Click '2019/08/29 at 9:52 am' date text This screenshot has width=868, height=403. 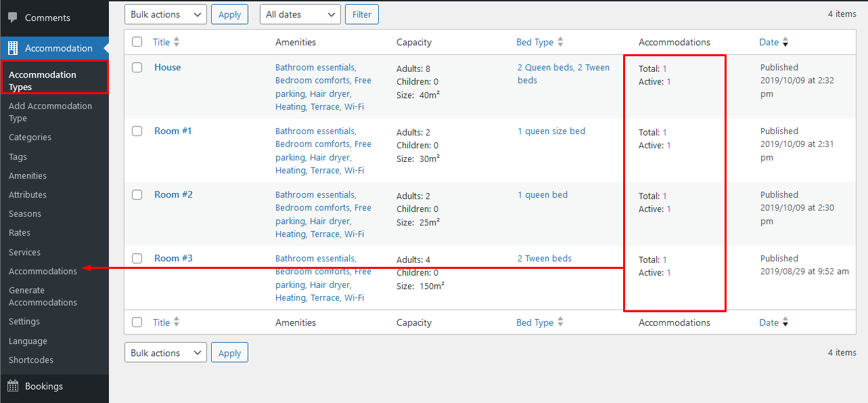click(804, 271)
